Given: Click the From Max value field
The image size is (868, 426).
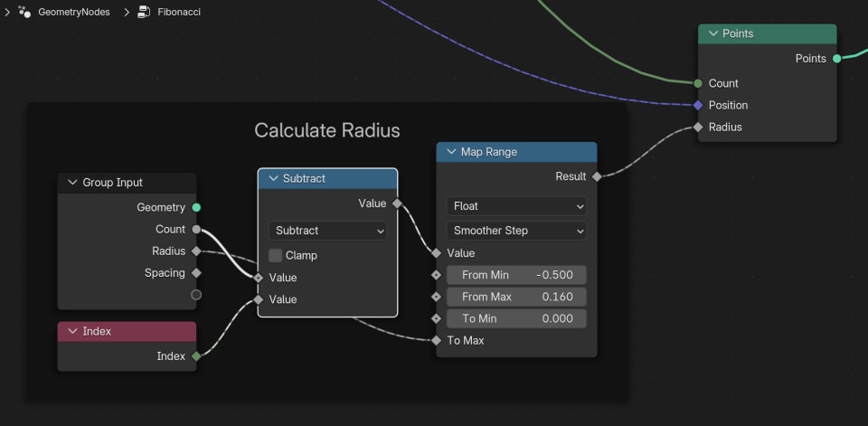Looking at the screenshot, I should point(516,297).
